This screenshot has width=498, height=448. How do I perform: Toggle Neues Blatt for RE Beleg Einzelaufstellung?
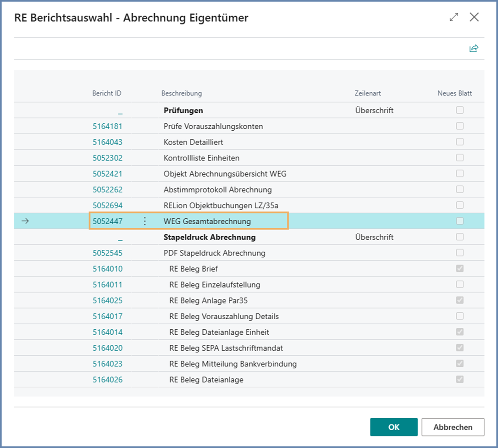click(x=459, y=285)
